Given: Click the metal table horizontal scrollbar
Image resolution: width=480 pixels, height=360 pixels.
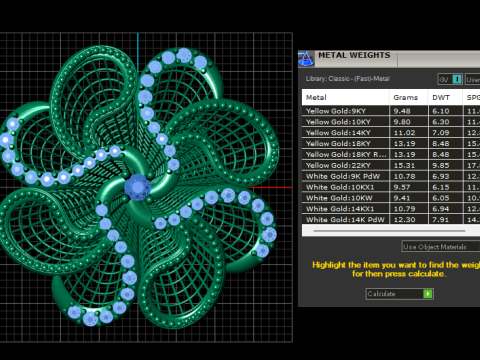Looking at the screenshot, I should click(x=389, y=230).
